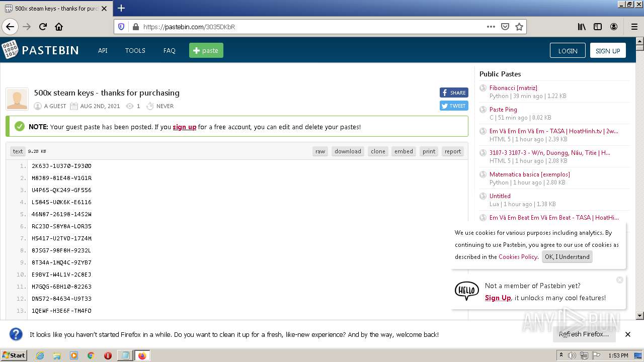Open the taskbar volume icon
Screen dimensions: 644x362
click(572, 355)
